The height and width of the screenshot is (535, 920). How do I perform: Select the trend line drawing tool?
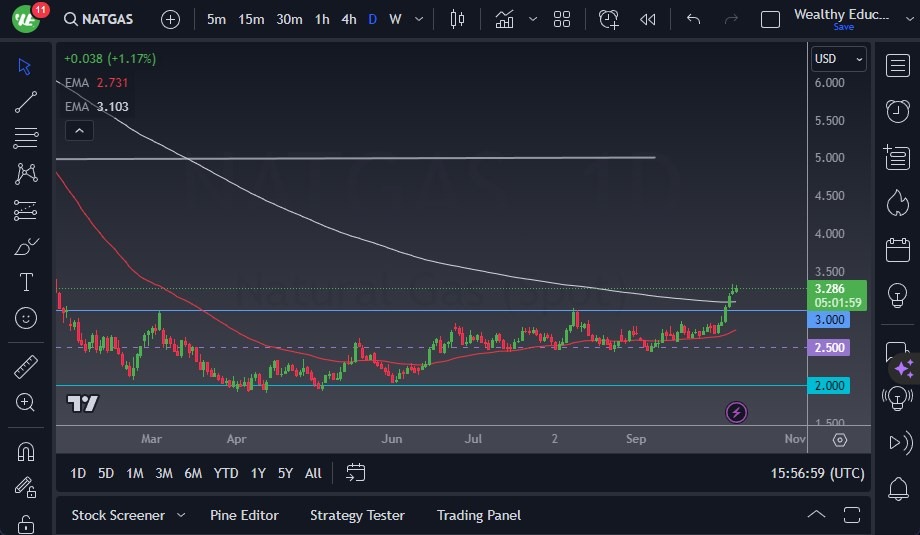pos(26,102)
